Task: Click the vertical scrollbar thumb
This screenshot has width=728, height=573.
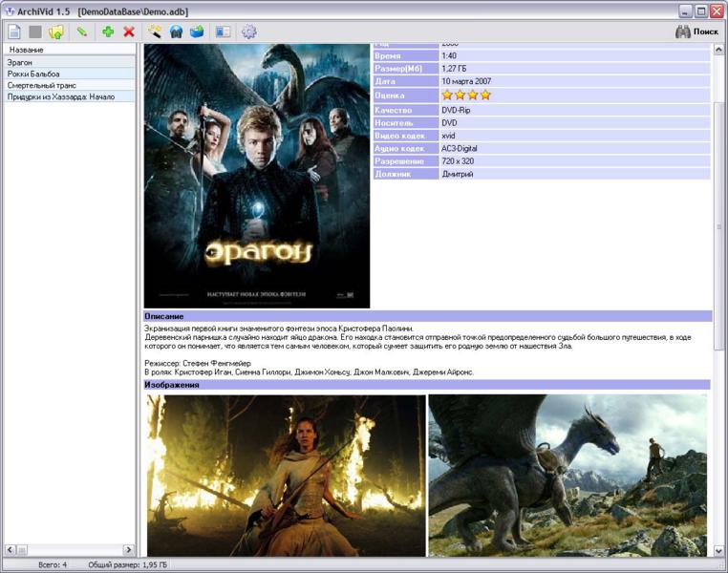Action: pyautogui.click(x=718, y=226)
